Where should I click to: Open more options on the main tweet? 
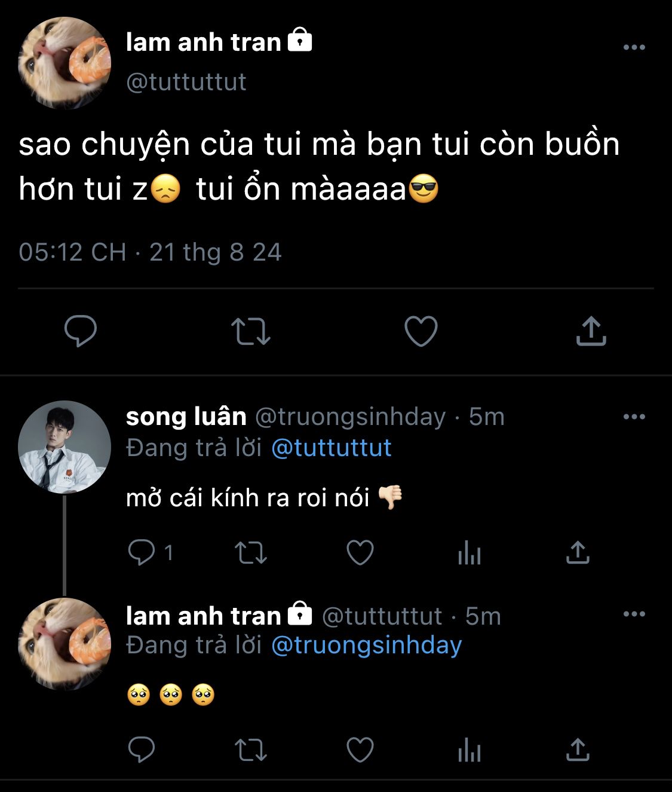(x=634, y=47)
